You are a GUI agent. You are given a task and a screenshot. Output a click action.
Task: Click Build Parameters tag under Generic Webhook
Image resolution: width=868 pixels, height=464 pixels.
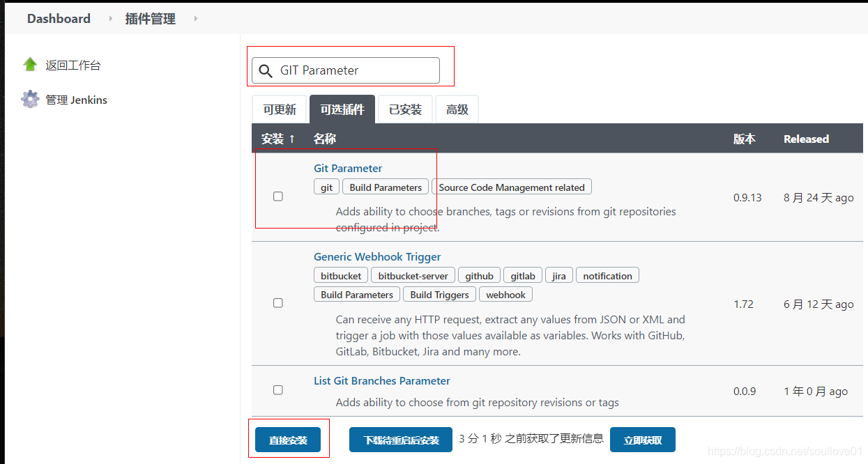[357, 295]
